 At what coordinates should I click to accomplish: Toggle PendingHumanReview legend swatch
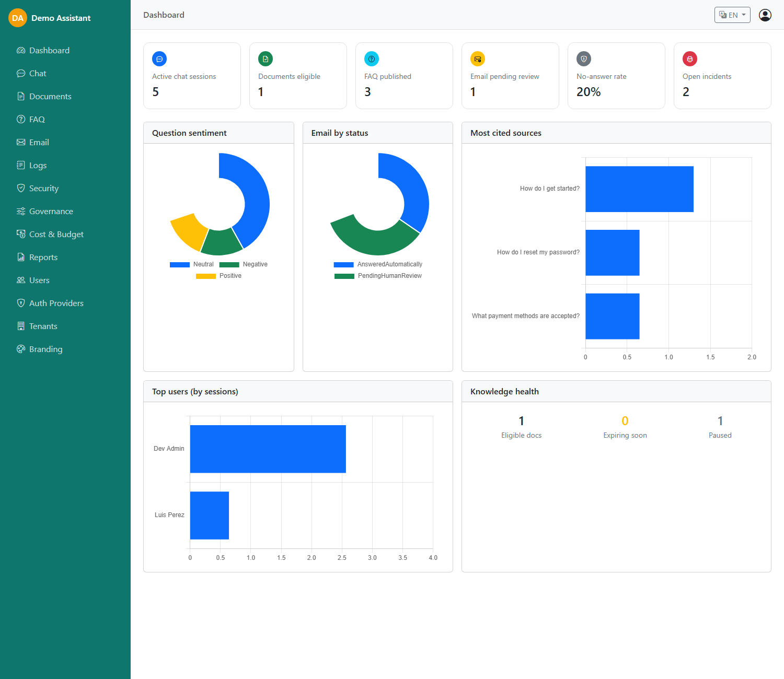pos(344,276)
